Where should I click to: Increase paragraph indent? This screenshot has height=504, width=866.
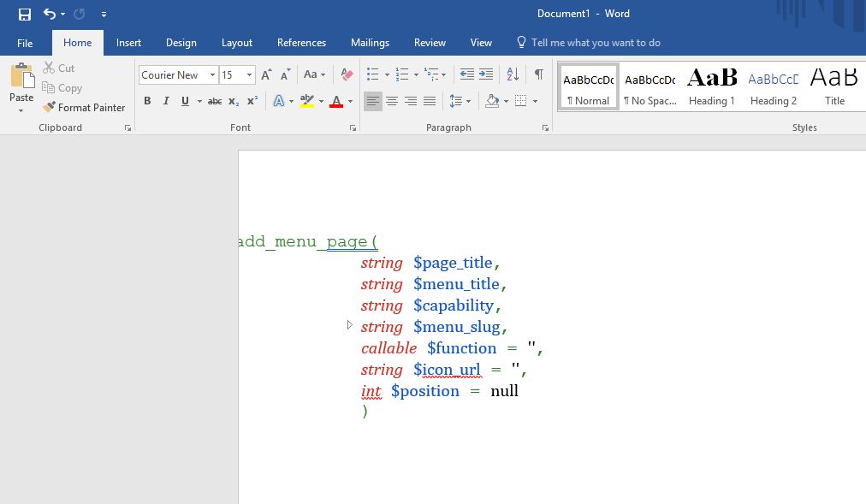tap(486, 74)
